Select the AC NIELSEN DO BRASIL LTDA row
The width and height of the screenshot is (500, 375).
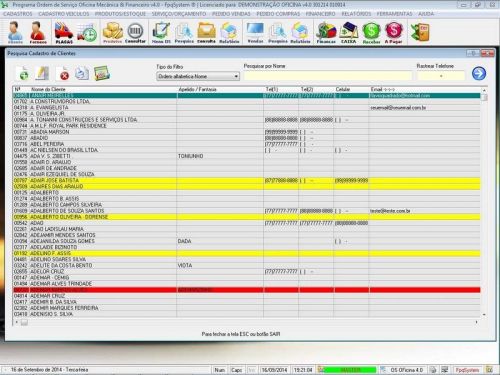(247, 150)
